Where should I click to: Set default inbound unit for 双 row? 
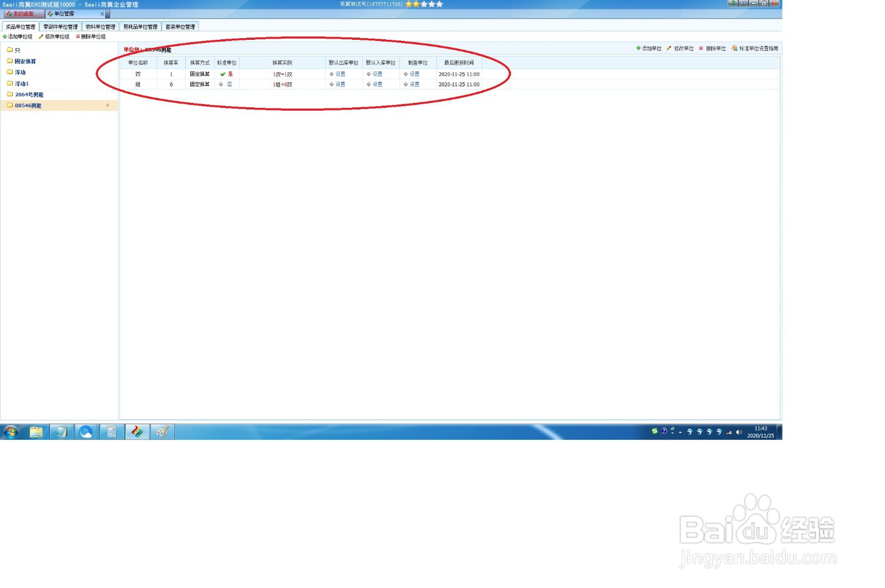[374, 74]
